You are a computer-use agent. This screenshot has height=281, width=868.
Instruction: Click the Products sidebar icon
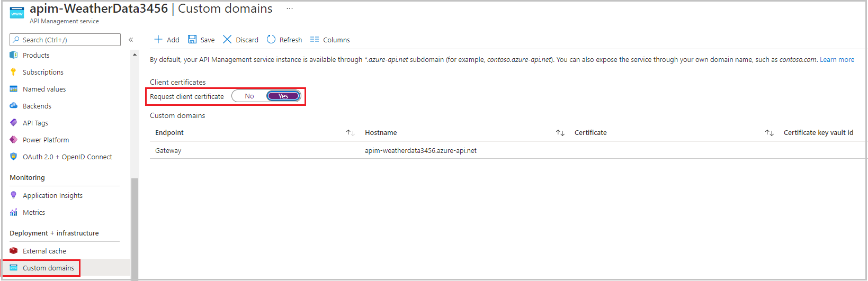14,55
